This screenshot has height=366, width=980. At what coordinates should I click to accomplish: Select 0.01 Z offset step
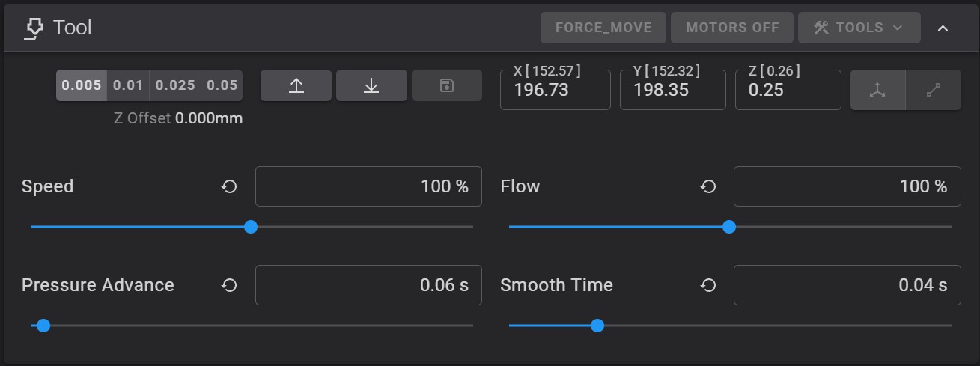click(128, 85)
